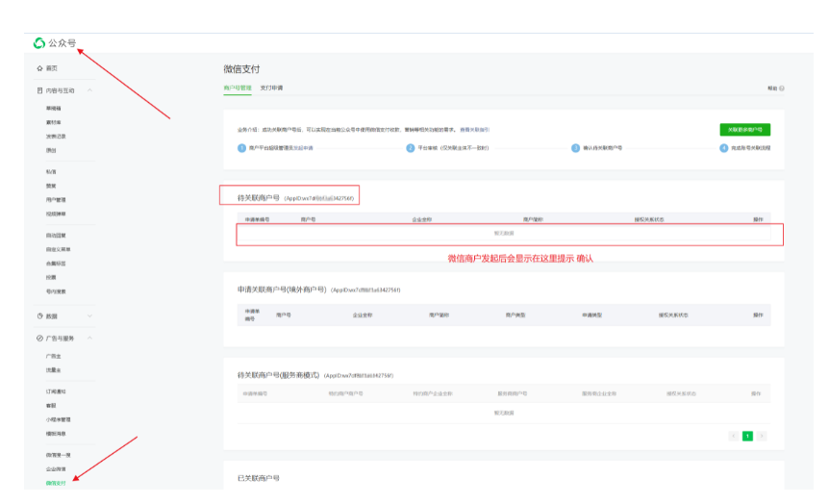Screen dimensions: 829x504
Task: Click 企业全称 column header in first table
Action: click(422, 219)
